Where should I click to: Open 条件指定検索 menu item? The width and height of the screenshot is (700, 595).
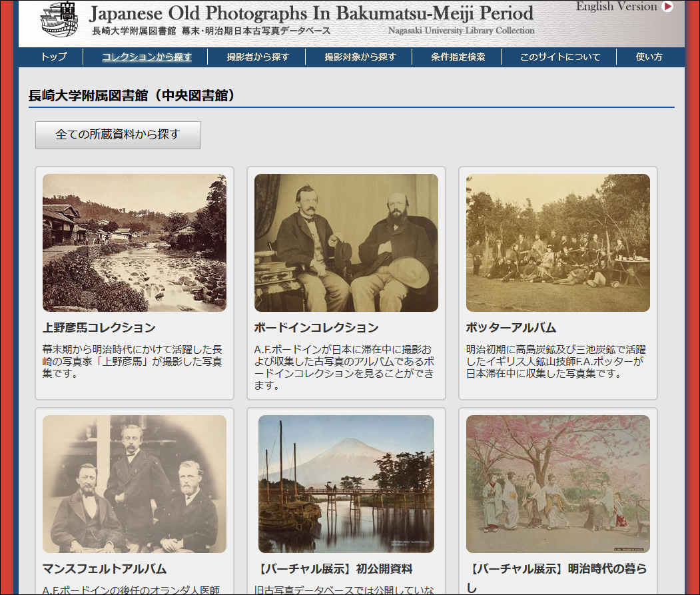coord(458,57)
